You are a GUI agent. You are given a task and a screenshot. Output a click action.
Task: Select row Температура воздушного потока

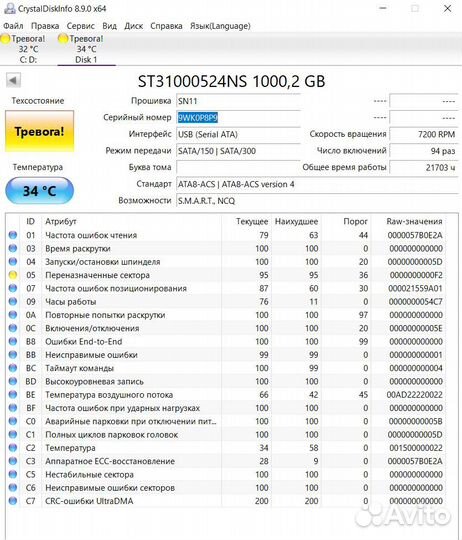(226, 394)
